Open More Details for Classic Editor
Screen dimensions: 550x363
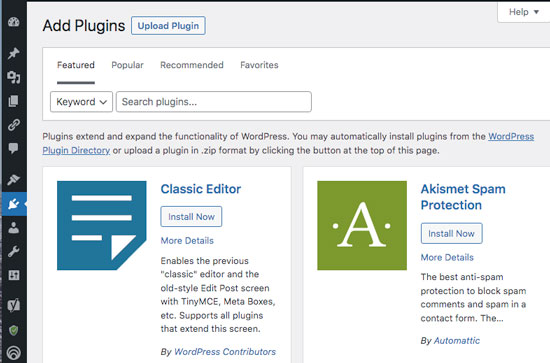pyautogui.click(x=187, y=241)
